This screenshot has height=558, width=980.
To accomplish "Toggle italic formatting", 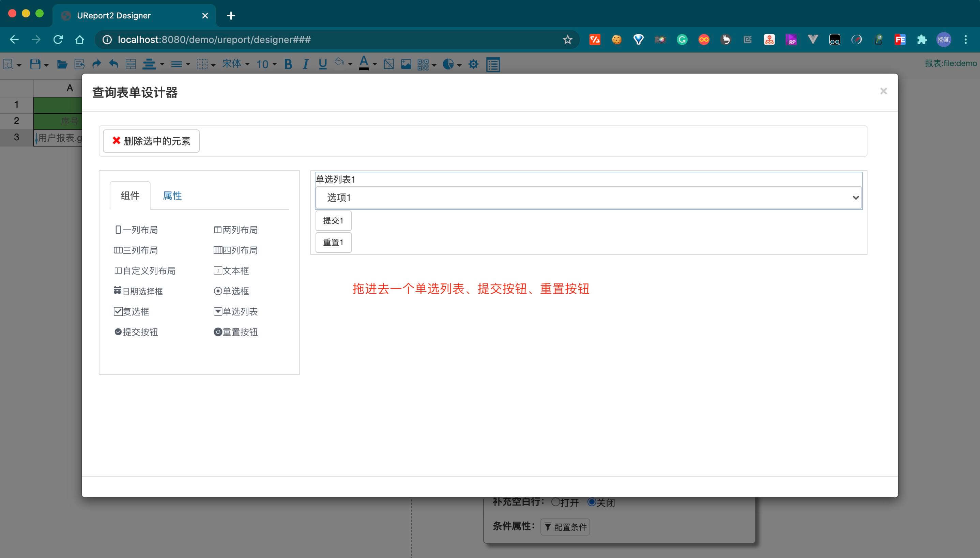I will tap(305, 64).
